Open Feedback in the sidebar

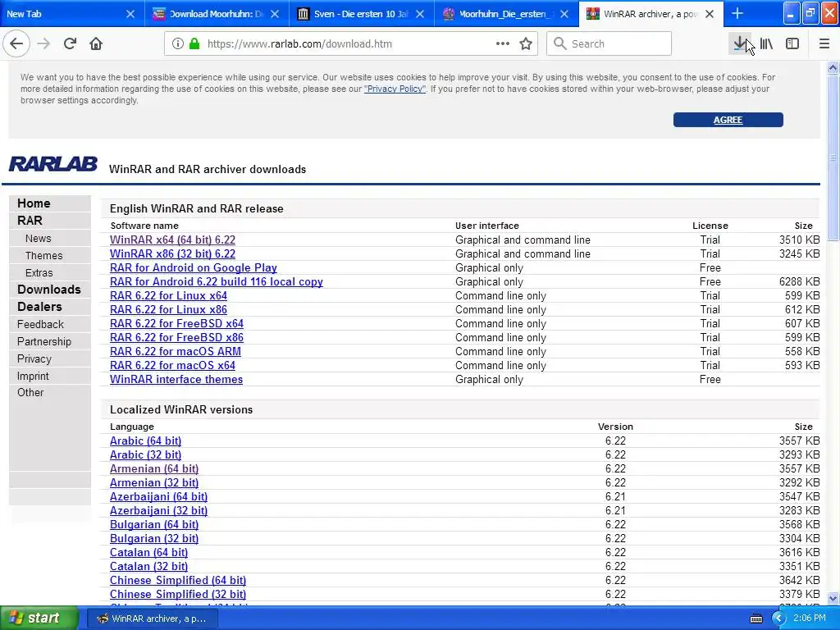point(40,324)
